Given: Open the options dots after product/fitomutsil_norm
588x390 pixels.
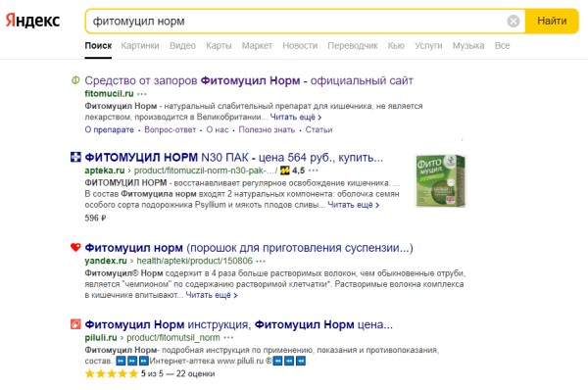Looking at the screenshot, I should click(228, 337).
